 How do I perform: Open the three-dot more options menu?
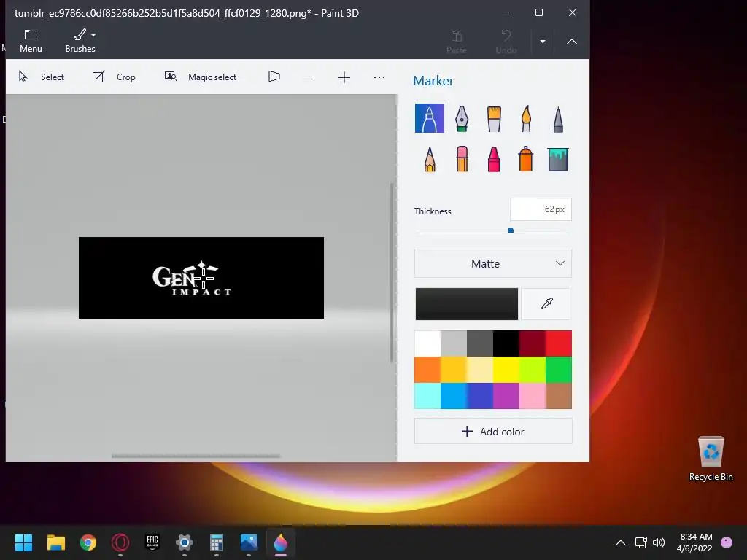(x=379, y=77)
